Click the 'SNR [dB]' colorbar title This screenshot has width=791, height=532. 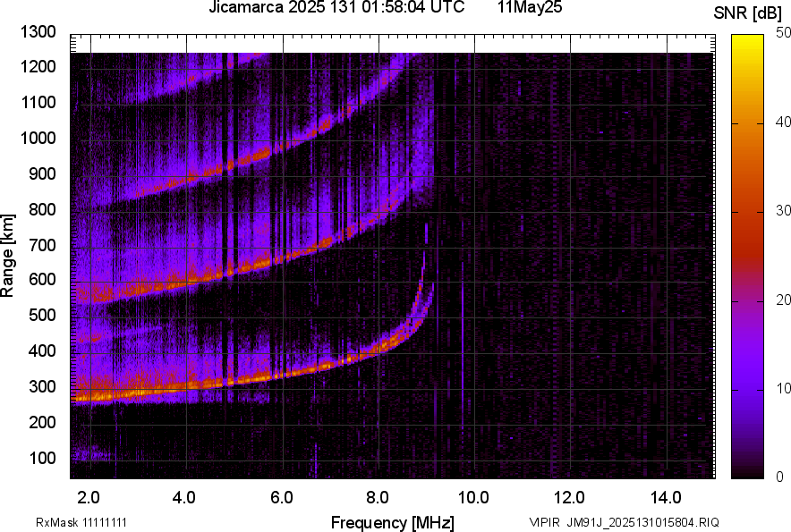748,13
